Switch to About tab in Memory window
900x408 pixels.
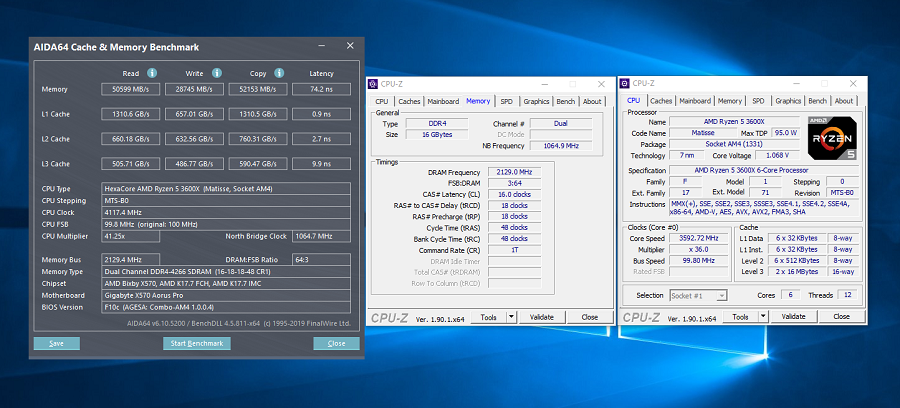point(592,102)
